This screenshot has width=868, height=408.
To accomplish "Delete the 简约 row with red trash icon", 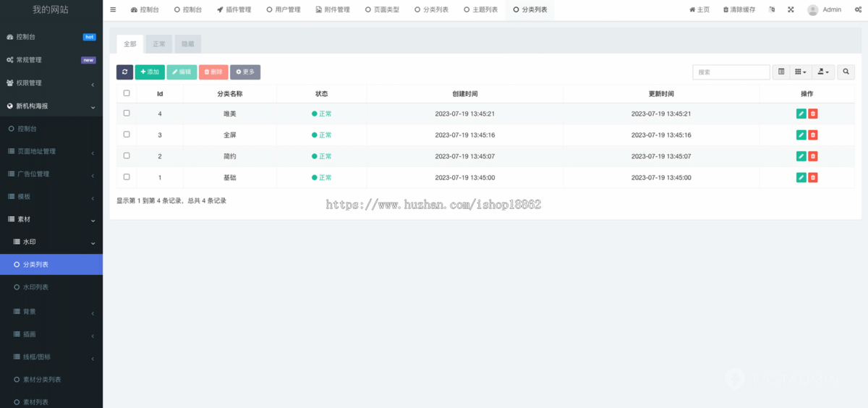I will pos(813,156).
